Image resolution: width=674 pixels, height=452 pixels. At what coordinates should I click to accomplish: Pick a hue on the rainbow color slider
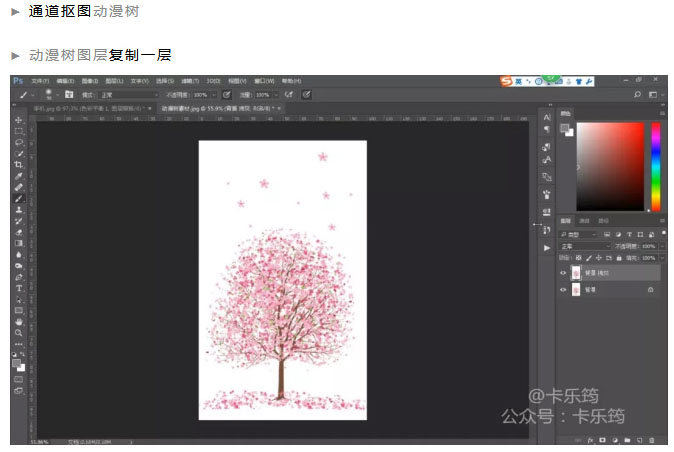tap(656, 165)
